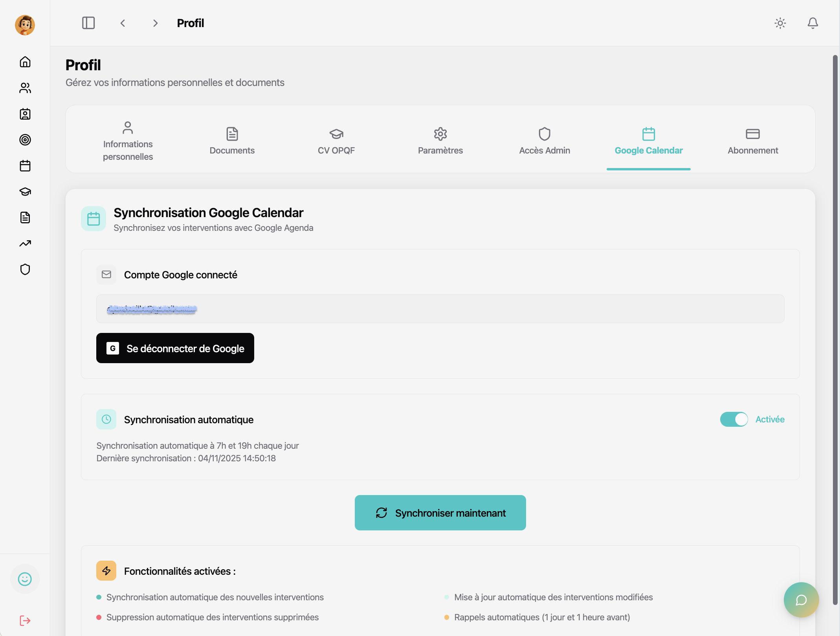The image size is (840, 636).
Task: Open the chat bubble widget bottom right
Action: tap(801, 599)
